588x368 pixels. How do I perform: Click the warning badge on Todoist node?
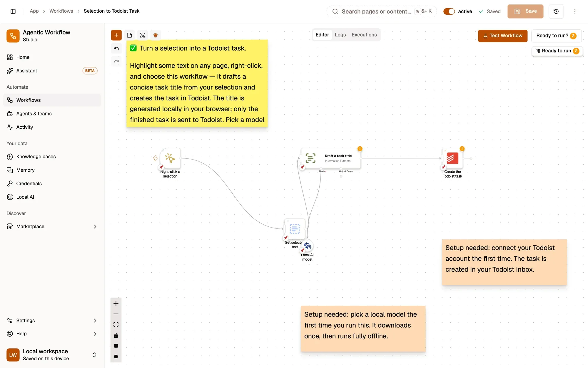pyautogui.click(x=462, y=149)
